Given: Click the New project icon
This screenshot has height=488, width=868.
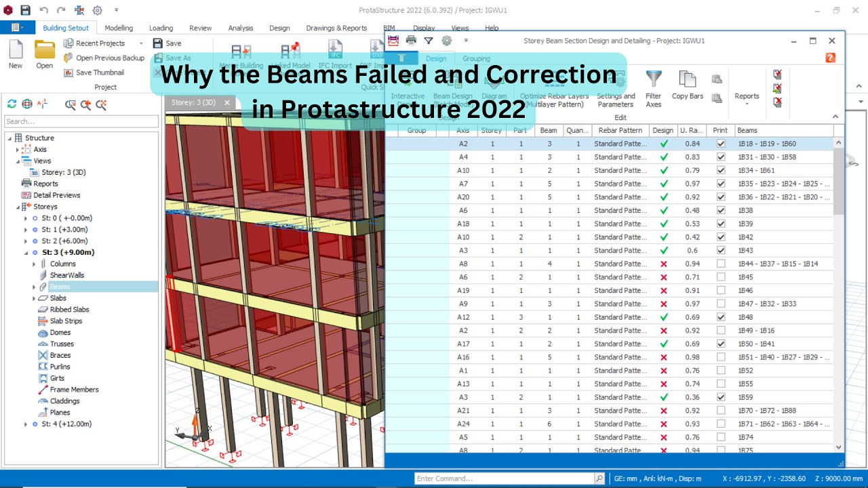Looking at the screenshot, I should 16,49.
